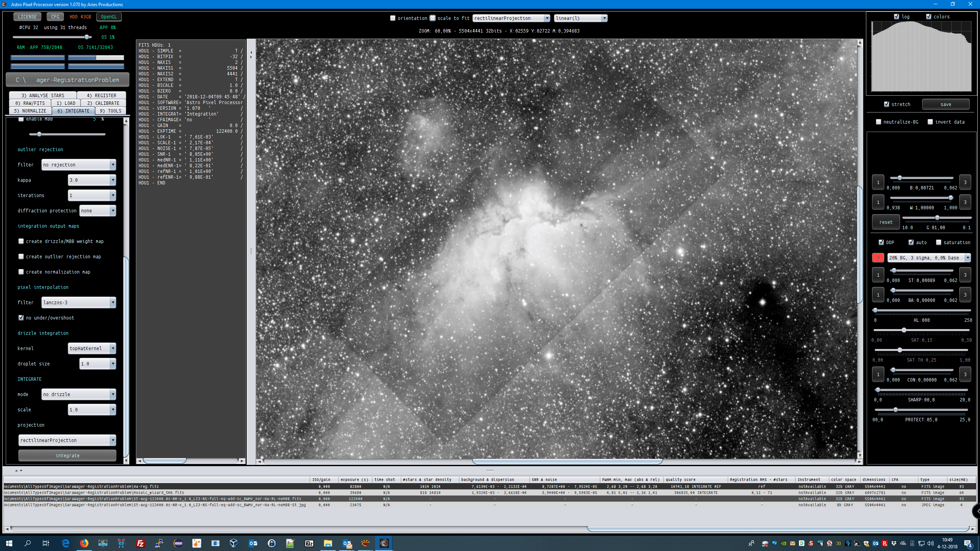
Task: Open File Explorer from the taskbar
Action: (328, 543)
